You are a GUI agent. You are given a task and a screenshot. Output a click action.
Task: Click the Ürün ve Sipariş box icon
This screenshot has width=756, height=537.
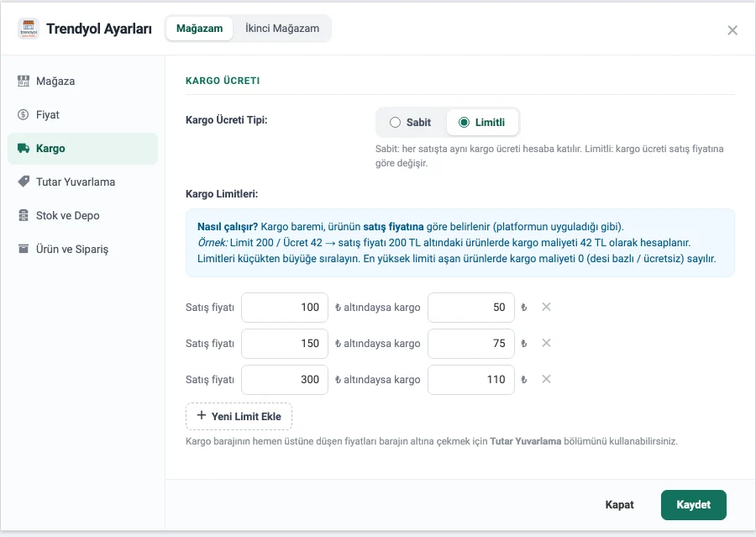pyautogui.click(x=24, y=249)
